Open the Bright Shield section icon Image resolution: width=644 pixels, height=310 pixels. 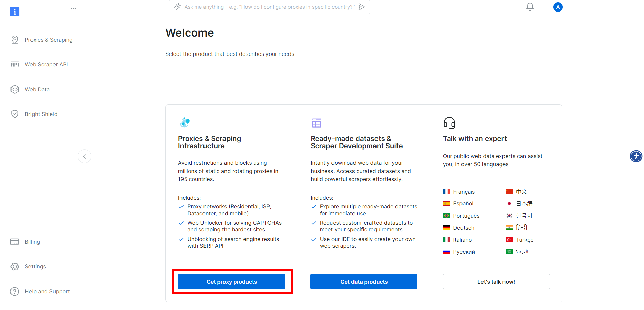15,114
